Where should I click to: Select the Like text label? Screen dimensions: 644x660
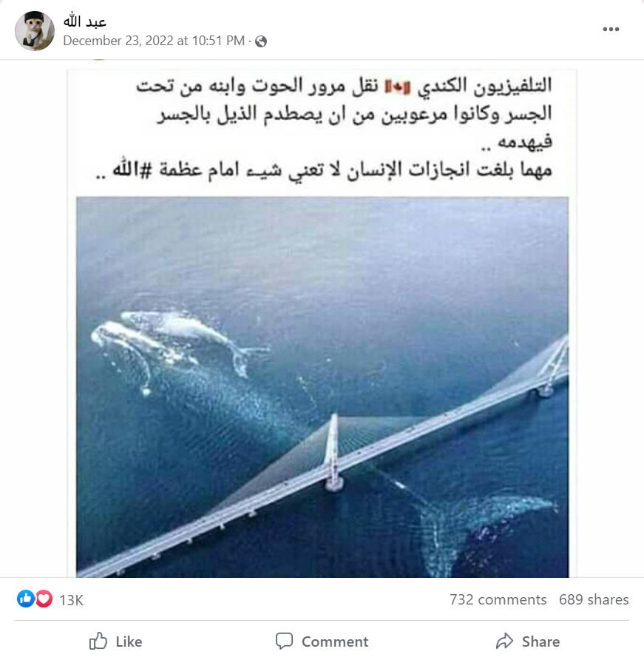(129, 642)
